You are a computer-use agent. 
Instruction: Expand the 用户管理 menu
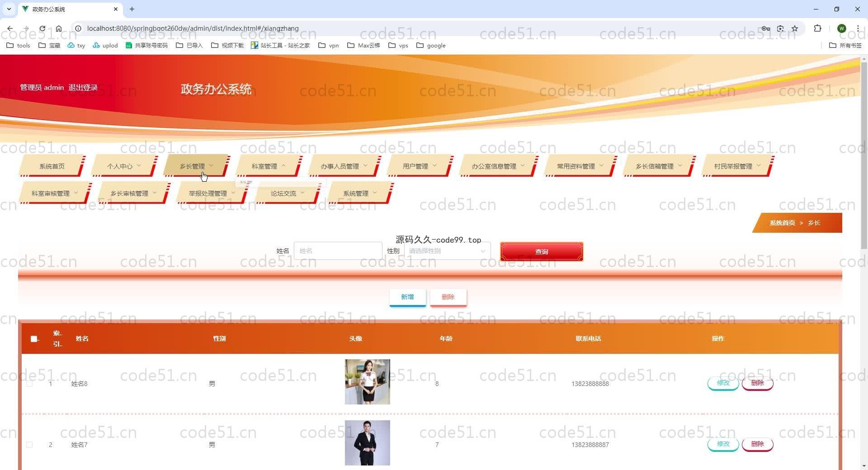click(420, 166)
